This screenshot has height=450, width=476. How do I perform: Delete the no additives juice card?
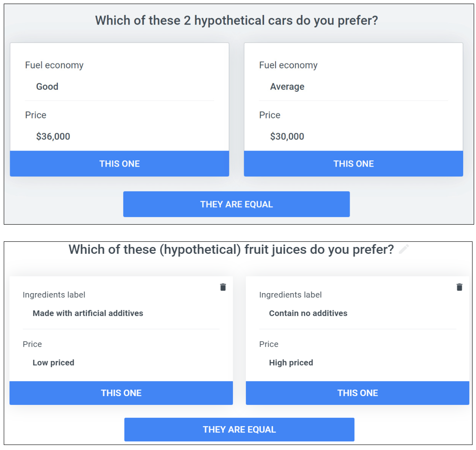pyautogui.click(x=459, y=287)
